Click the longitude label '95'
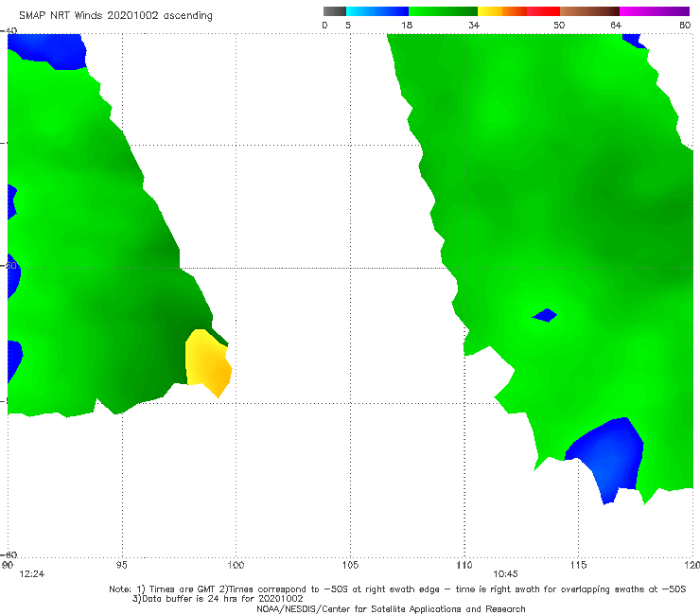Image resolution: width=700 pixels, height=615 pixels. click(x=121, y=566)
